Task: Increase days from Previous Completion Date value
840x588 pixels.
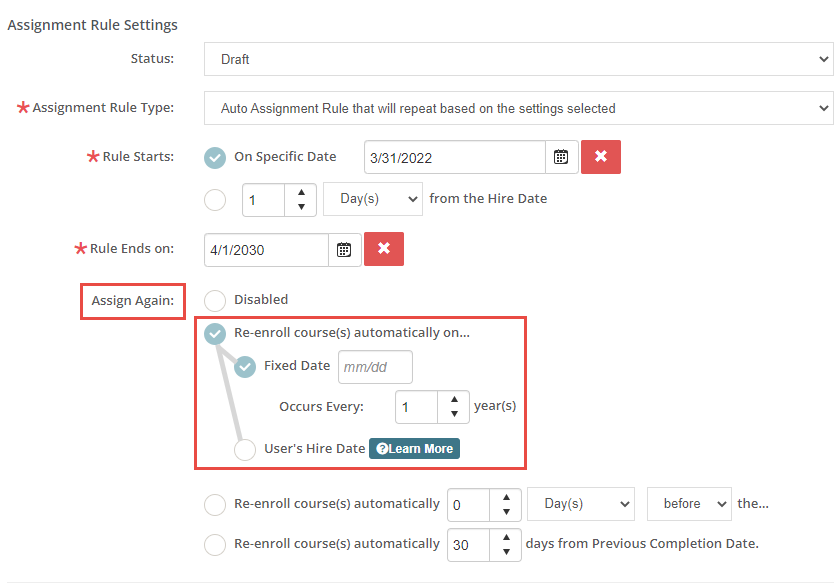Action: click(x=506, y=538)
